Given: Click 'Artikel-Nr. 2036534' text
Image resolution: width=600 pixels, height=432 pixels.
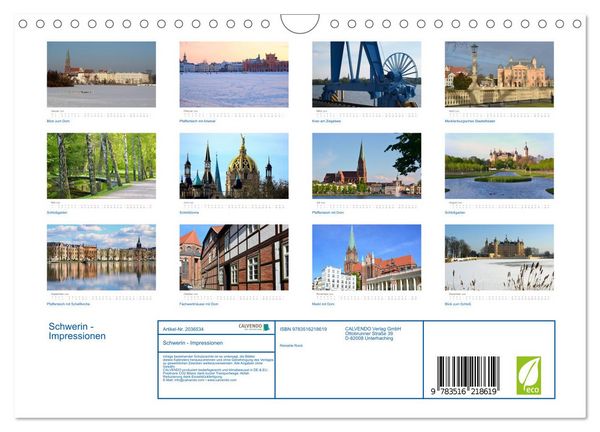Looking at the screenshot, I should 183,329.
